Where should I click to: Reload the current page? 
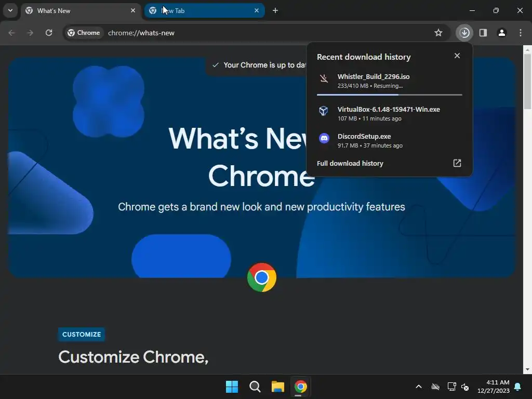coord(49,33)
